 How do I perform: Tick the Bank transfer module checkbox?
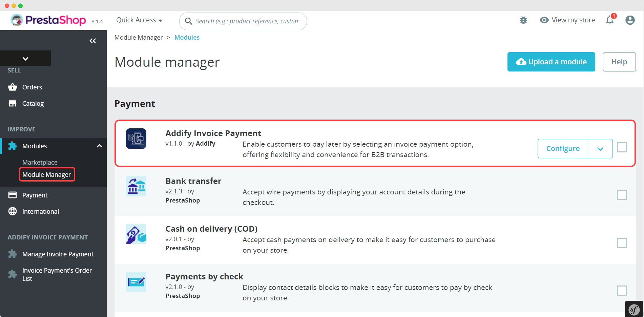[622, 195]
